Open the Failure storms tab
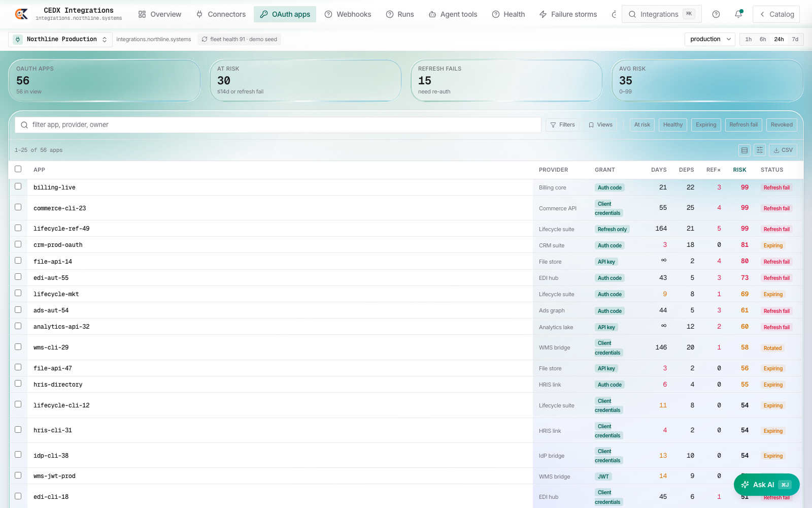This screenshot has width=812, height=508. click(x=568, y=14)
